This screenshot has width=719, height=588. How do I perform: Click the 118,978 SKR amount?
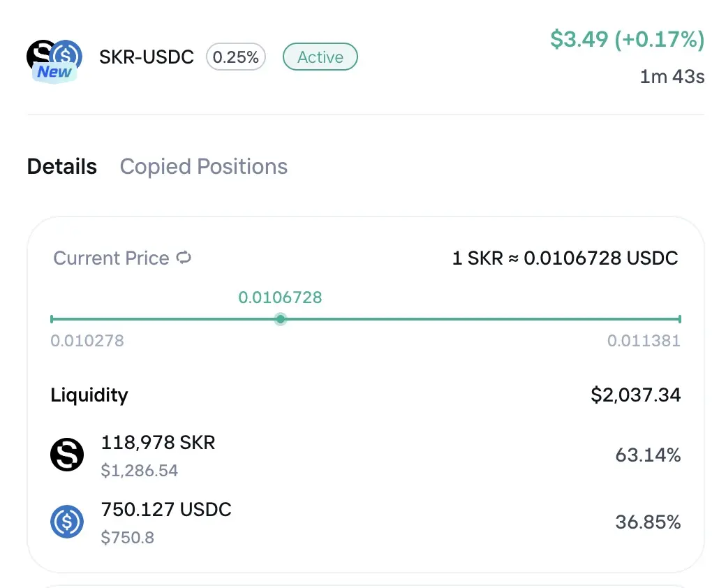158,443
